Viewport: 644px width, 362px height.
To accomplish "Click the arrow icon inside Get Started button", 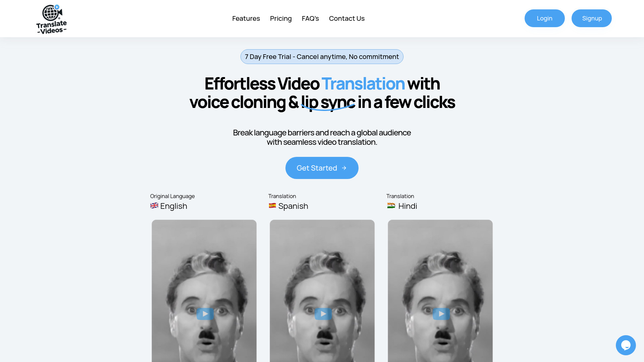I will [344, 168].
